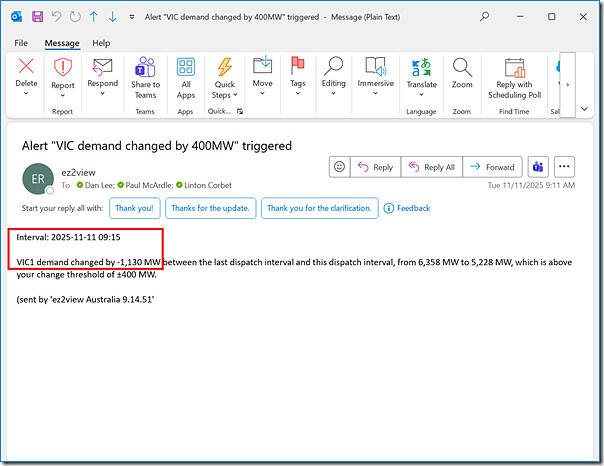604x466 pixels.
Task: Click recipient Dan Lee
Action: (x=96, y=185)
